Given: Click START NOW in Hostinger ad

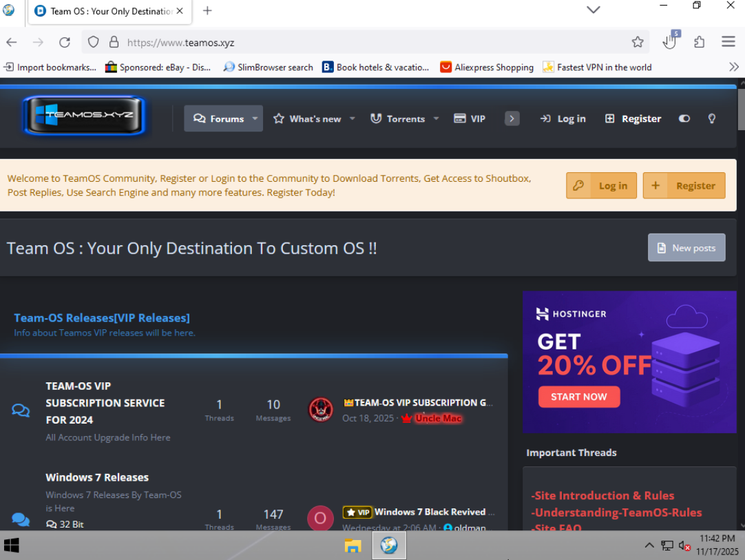Looking at the screenshot, I should tap(578, 397).
